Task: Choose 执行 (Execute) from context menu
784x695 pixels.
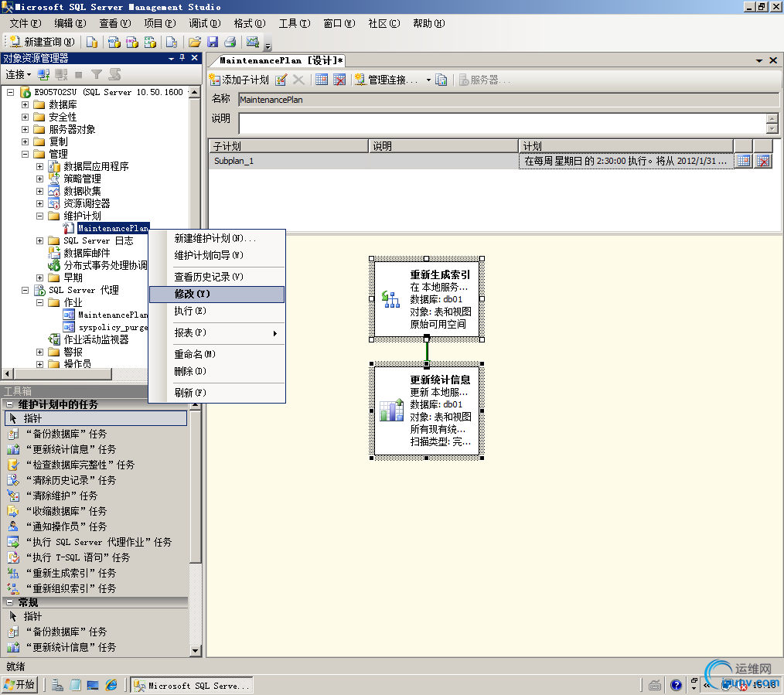Action: coord(217,311)
